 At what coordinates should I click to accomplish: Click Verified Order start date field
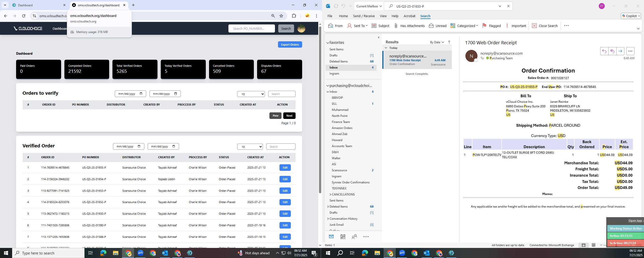[x=129, y=146]
